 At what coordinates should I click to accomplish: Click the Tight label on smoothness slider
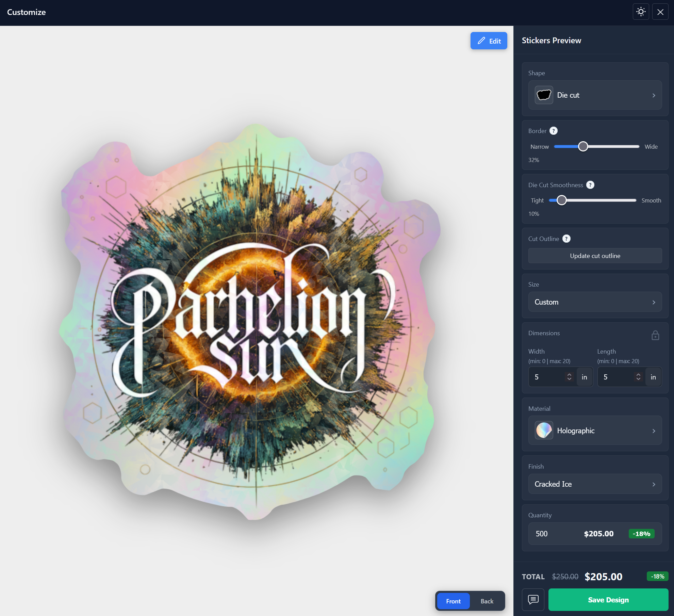click(537, 200)
